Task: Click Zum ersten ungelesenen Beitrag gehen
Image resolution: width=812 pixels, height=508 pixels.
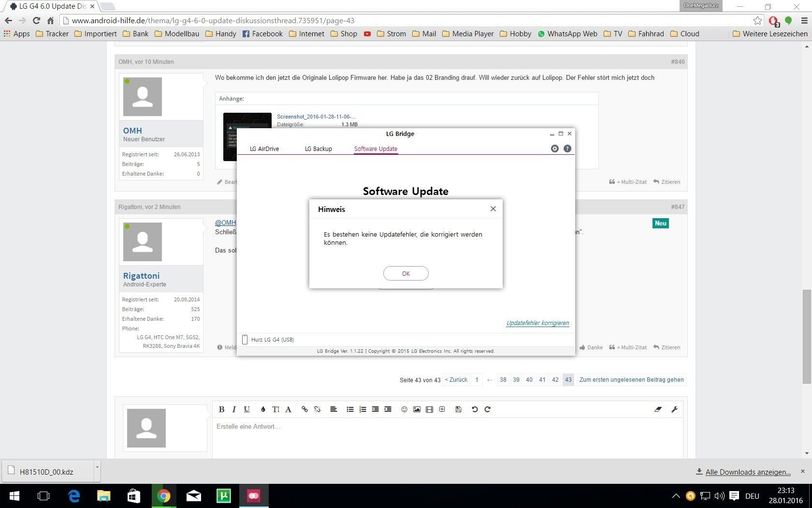Action: click(631, 380)
